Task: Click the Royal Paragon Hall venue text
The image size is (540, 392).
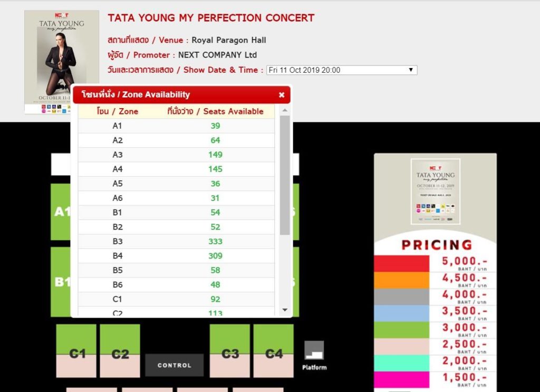Action: [x=229, y=40]
